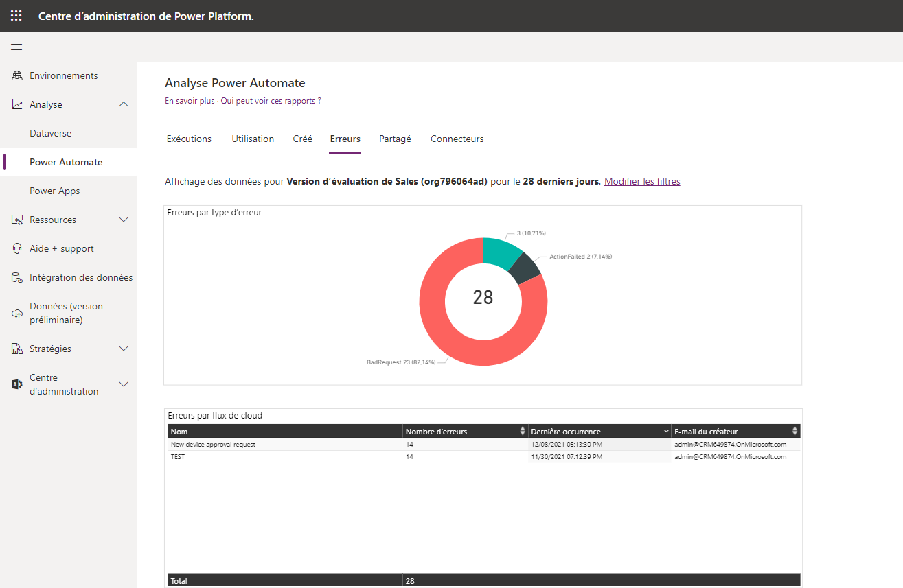Expand the Centre d'administration chevron
Image resolution: width=903 pixels, height=588 pixels.
(x=124, y=384)
